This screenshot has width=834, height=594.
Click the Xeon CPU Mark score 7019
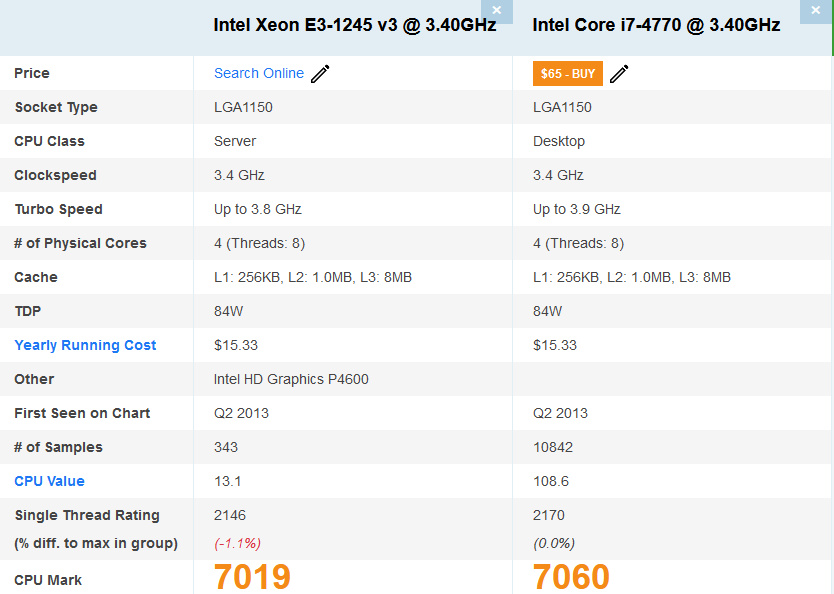[x=252, y=577]
